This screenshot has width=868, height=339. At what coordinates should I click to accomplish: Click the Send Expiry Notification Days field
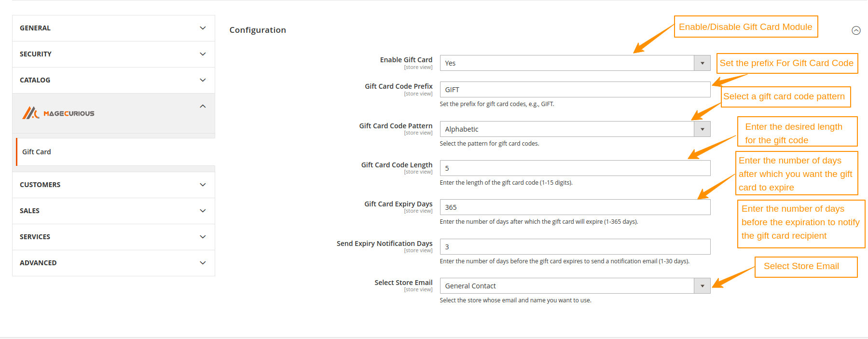pos(574,246)
